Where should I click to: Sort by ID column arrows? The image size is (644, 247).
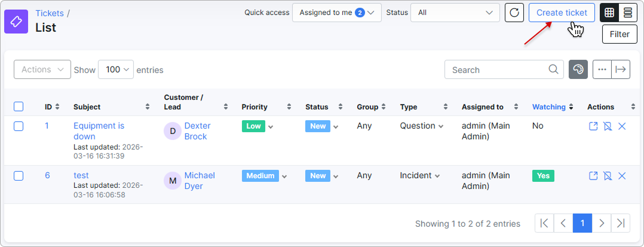[57, 107]
